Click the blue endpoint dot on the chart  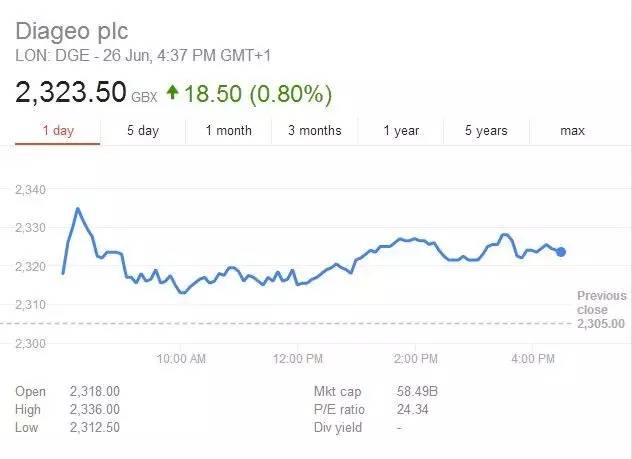561,252
